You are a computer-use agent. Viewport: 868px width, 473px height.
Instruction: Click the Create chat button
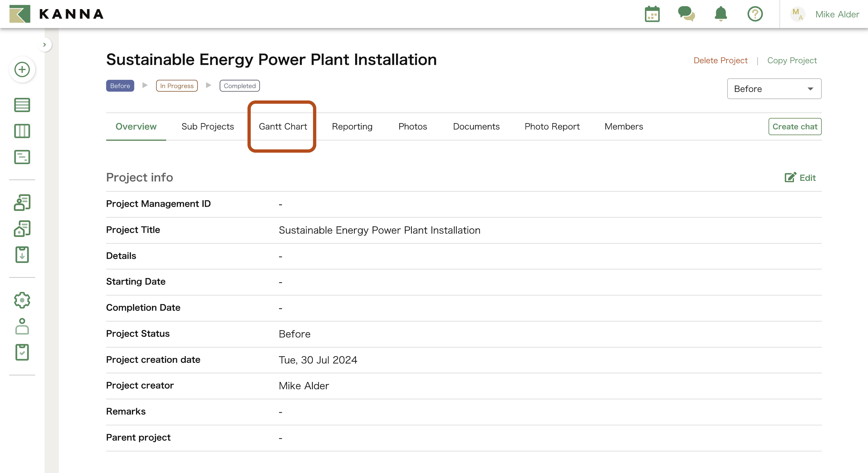pyautogui.click(x=795, y=127)
